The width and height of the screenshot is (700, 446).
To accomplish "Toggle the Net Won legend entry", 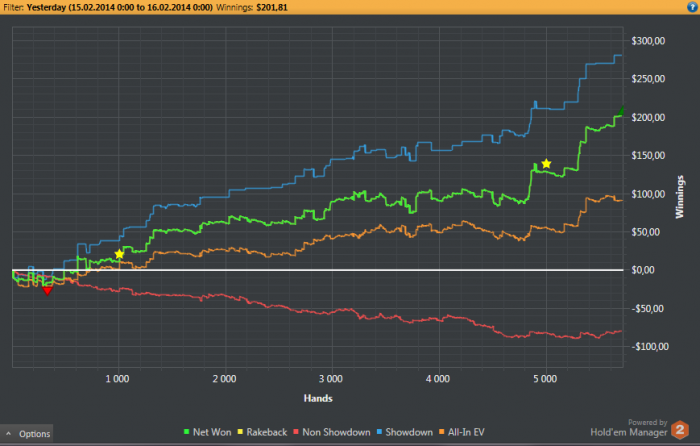I will [208, 432].
